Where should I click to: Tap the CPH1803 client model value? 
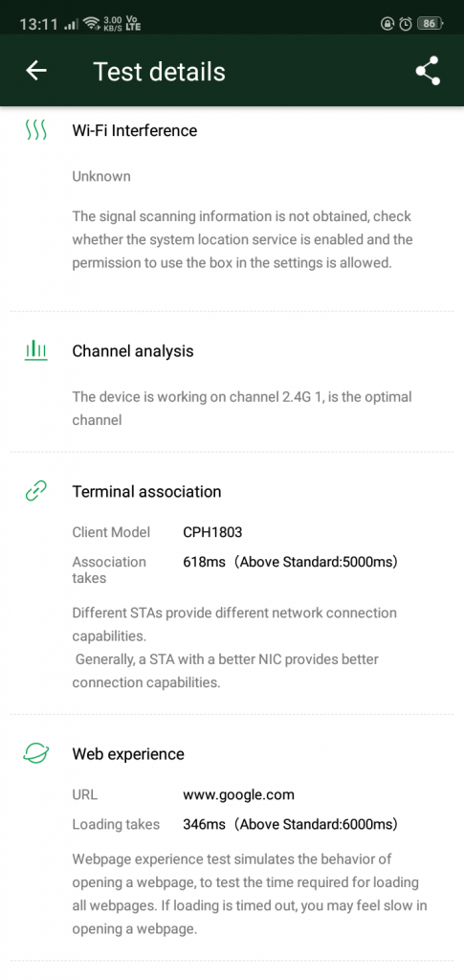click(x=212, y=532)
